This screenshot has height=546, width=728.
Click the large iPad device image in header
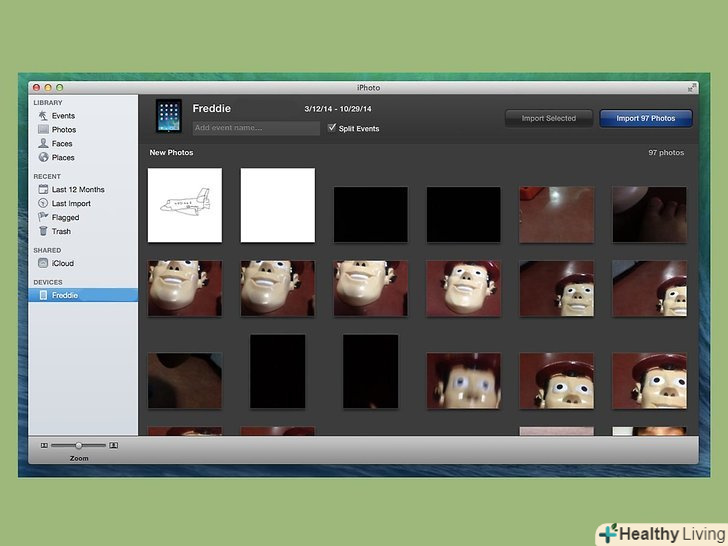(169, 116)
